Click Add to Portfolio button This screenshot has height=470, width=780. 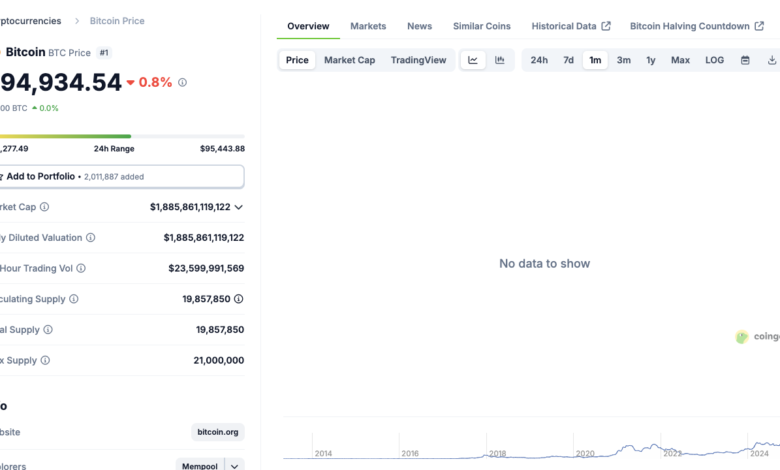tap(121, 177)
